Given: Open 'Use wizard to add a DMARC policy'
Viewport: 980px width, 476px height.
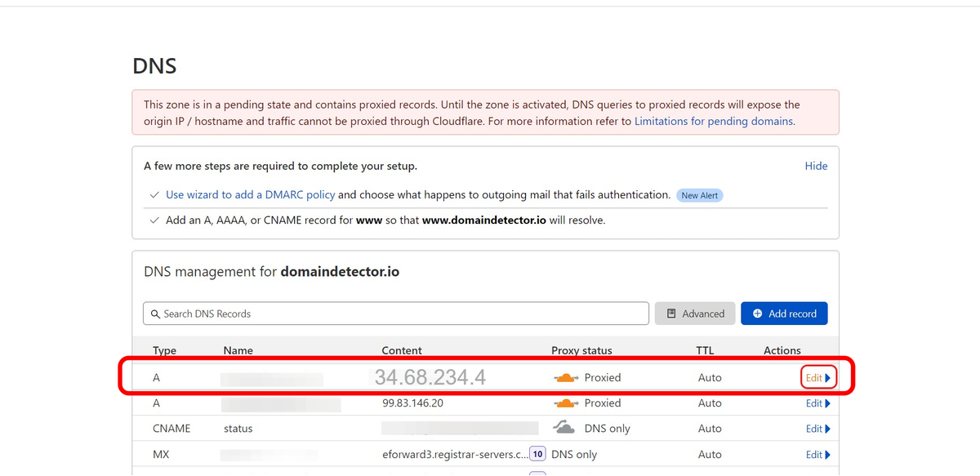Looking at the screenshot, I should pyautogui.click(x=250, y=195).
